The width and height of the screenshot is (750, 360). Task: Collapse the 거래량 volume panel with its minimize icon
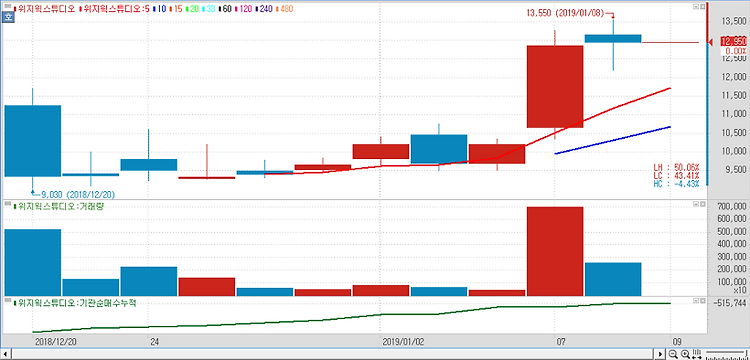tap(696, 204)
